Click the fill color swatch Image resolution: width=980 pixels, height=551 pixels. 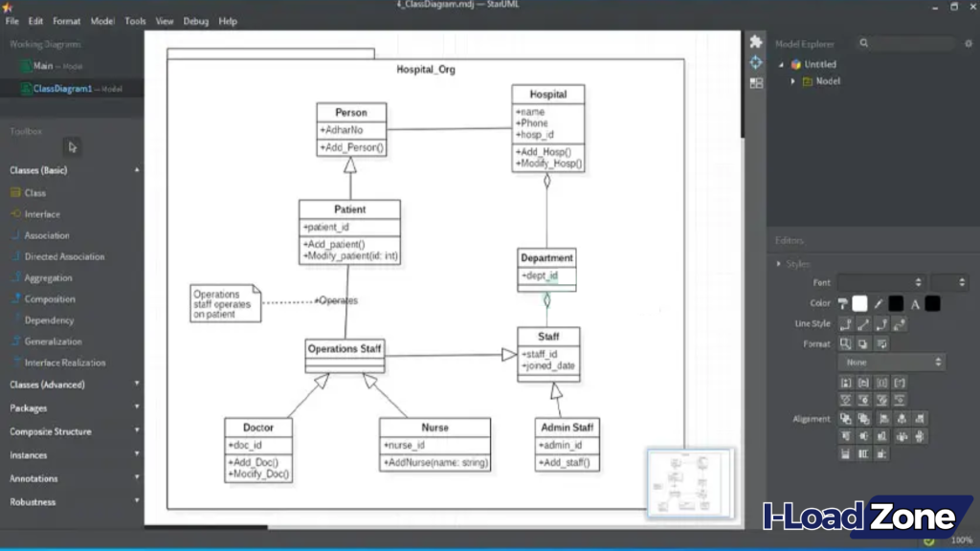(x=858, y=303)
